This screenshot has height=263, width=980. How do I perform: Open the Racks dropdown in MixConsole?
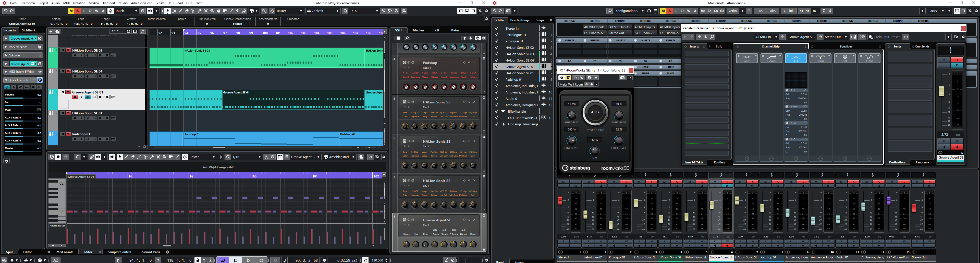[x=937, y=11]
